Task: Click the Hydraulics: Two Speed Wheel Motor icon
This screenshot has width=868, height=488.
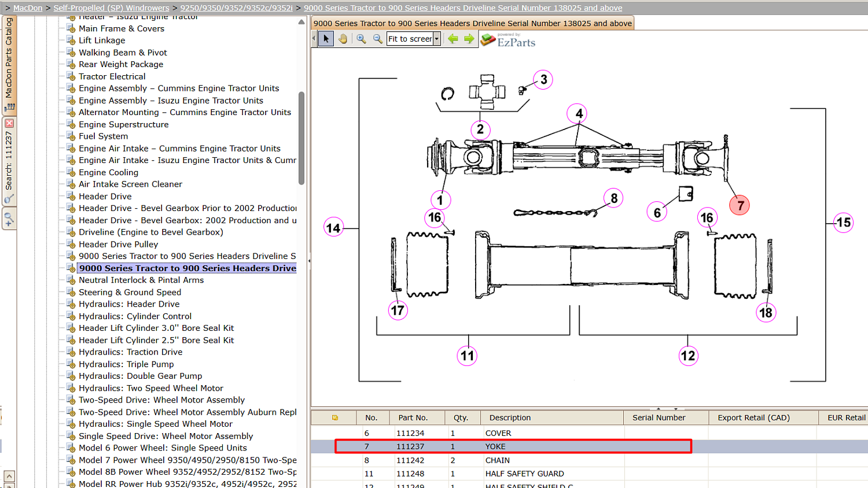Action: 71,388
